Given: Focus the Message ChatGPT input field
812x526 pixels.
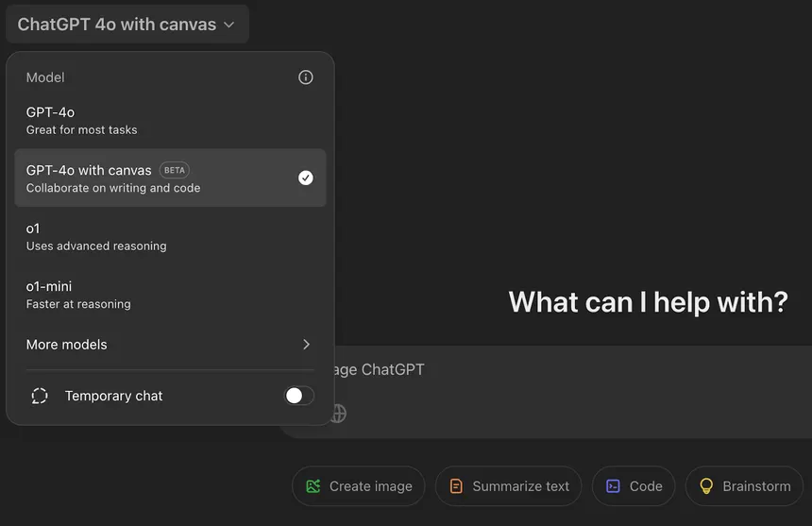Looking at the screenshot, I should [x=567, y=370].
